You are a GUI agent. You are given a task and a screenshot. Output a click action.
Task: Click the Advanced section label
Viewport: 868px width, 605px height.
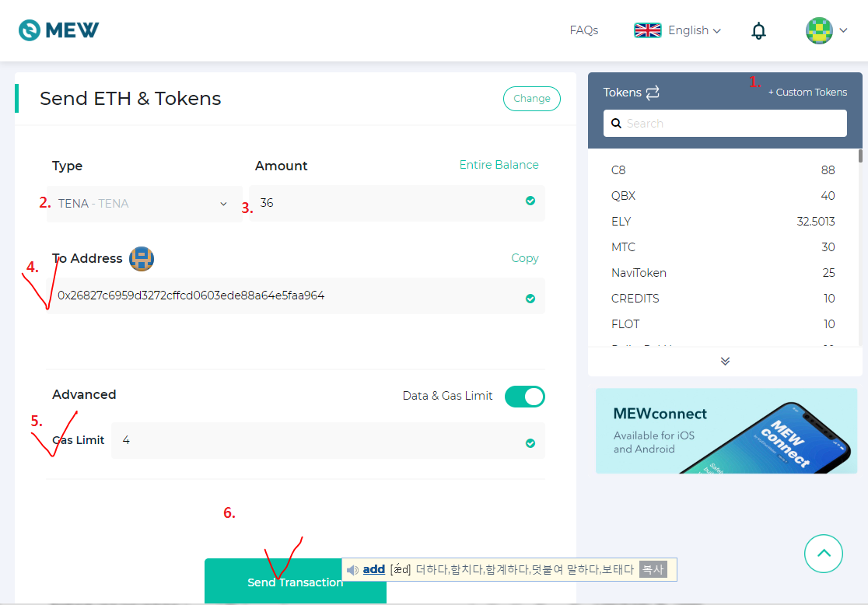[x=84, y=395]
